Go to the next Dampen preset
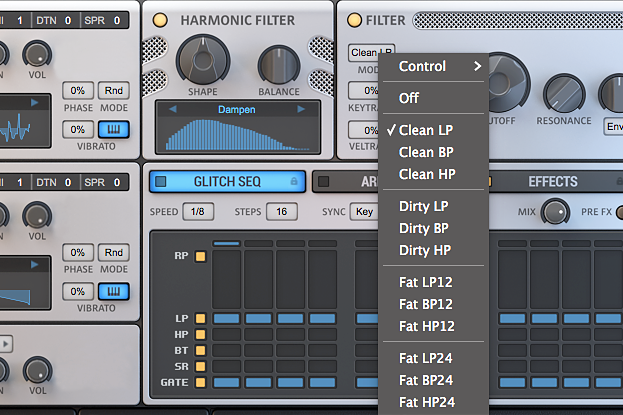 [x=301, y=109]
